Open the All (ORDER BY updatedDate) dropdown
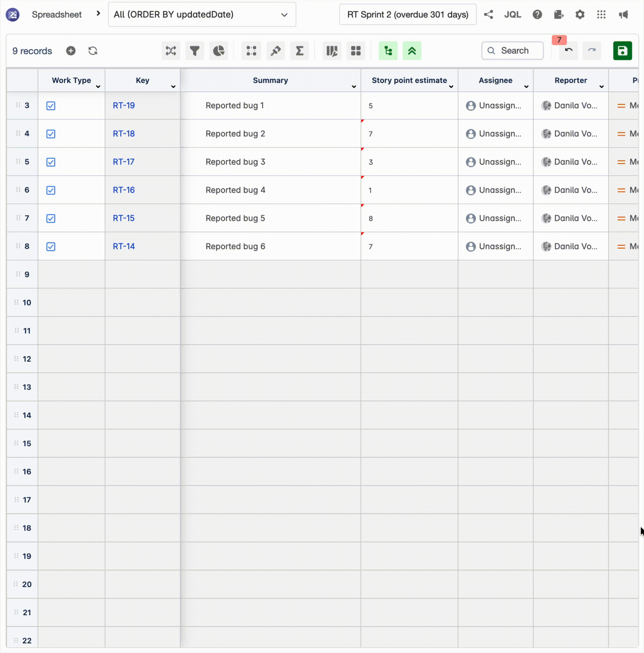 point(202,14)
